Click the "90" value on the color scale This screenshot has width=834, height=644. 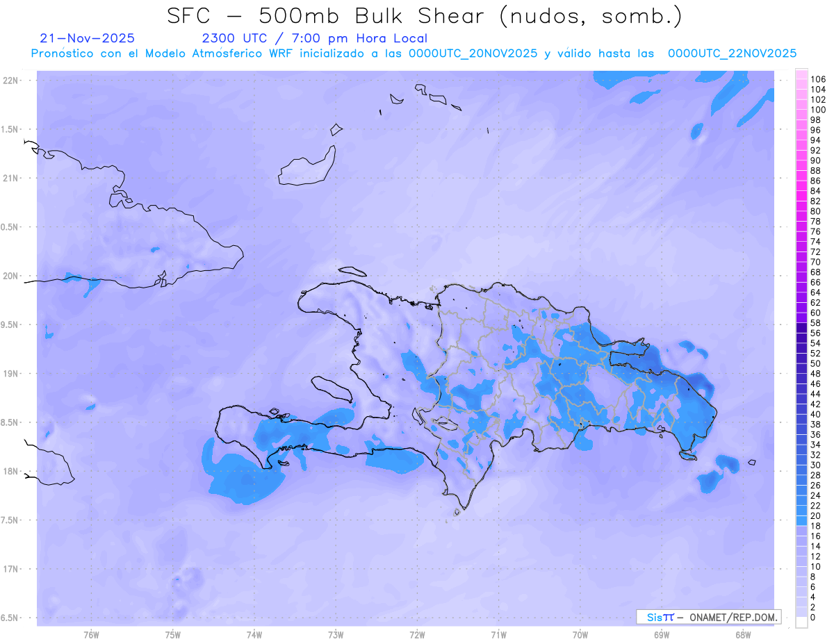click(815, 160)
